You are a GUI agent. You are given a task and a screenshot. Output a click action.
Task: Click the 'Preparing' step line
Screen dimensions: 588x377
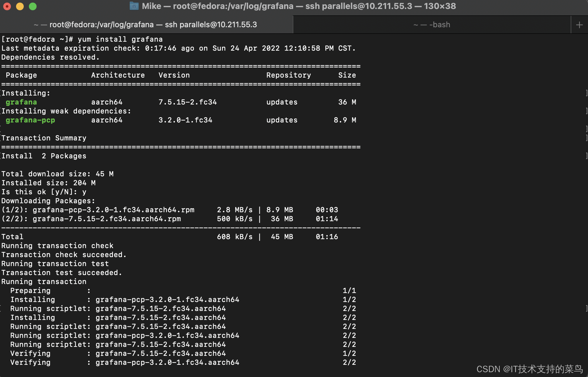click(183, 290)
